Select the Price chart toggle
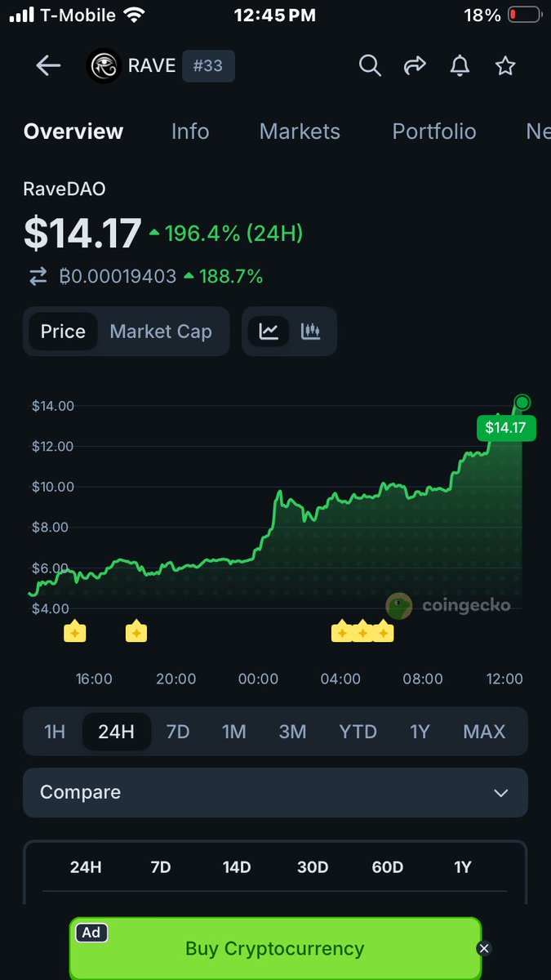The image size is (551, 980). click(63, 331)
